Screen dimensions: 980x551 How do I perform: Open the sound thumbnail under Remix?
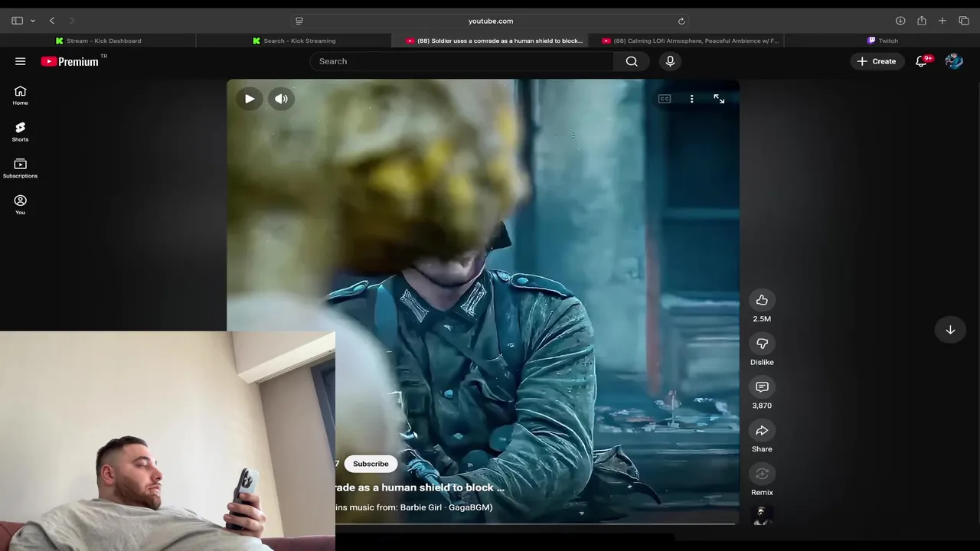coord(762,516)
